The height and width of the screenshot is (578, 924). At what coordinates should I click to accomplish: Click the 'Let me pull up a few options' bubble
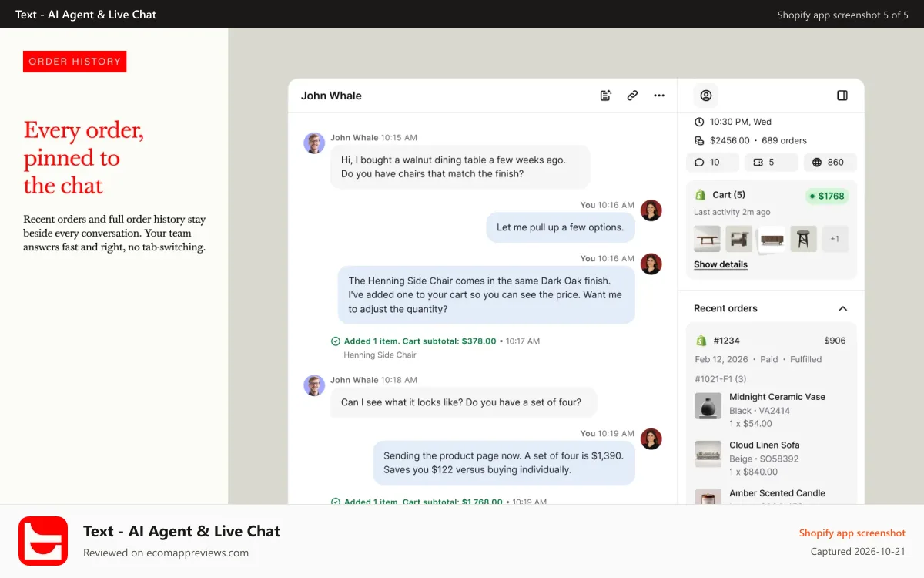pyautogui.click(x=561, y=227)
